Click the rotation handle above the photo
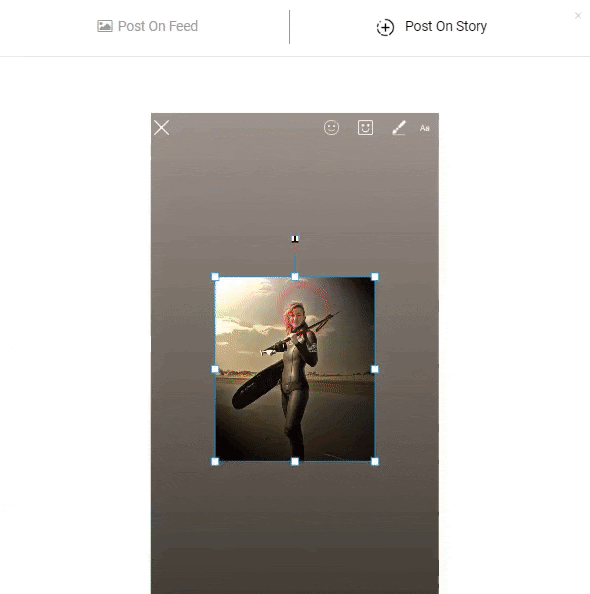 pos(295,238)
